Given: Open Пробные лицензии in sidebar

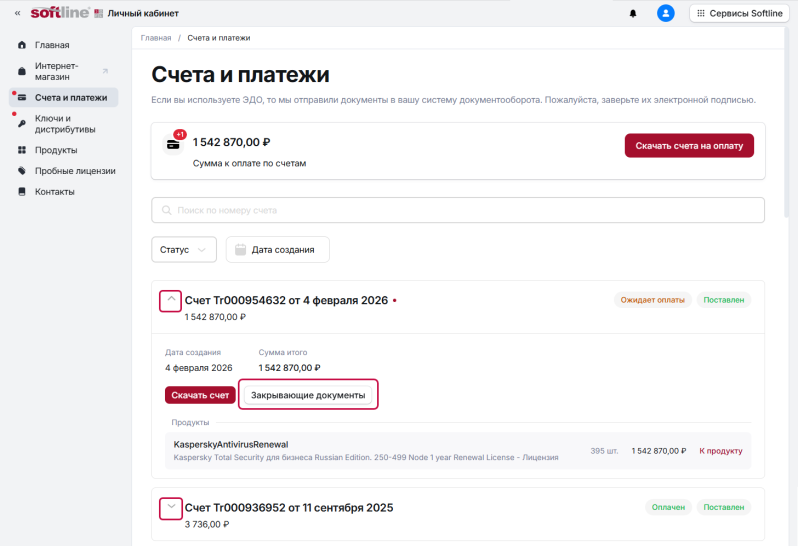Looking at the screenshot, I should pyautogui.click(x=74, y=171).
